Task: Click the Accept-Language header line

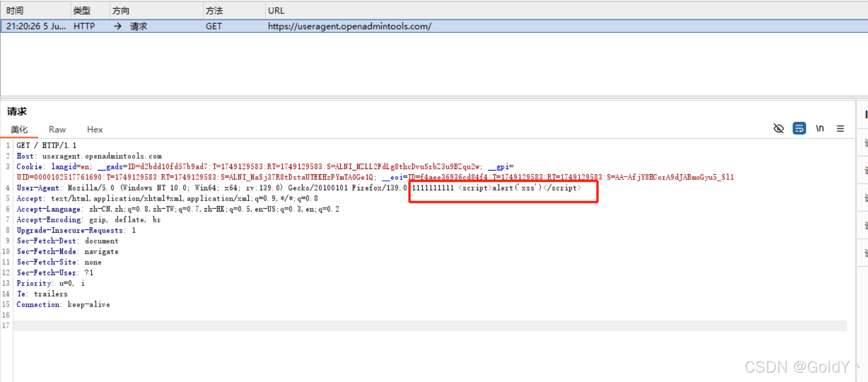Action: tap(178, 209)
